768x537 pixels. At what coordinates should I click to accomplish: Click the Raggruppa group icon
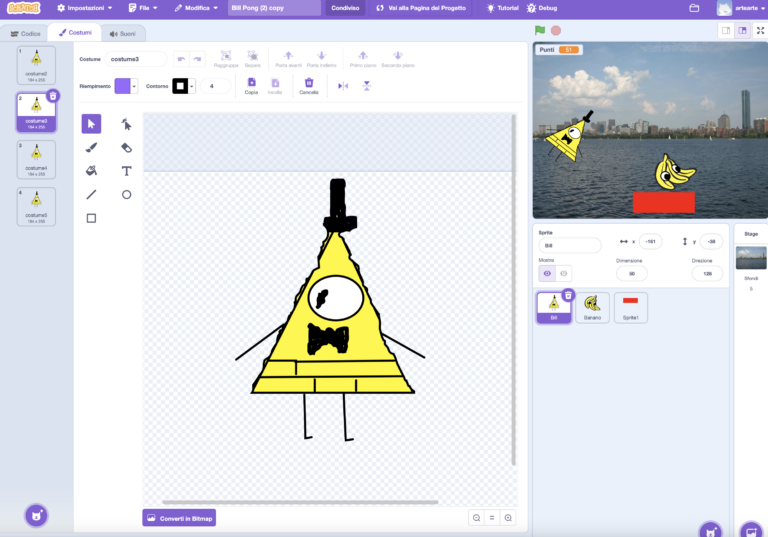pyautogui.click(x=226, y=55)
